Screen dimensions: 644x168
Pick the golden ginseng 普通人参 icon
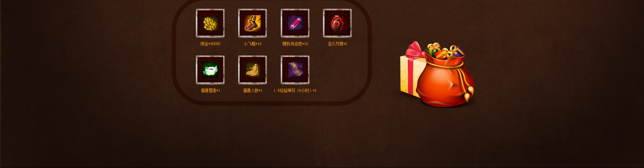(x=253, y=70)
